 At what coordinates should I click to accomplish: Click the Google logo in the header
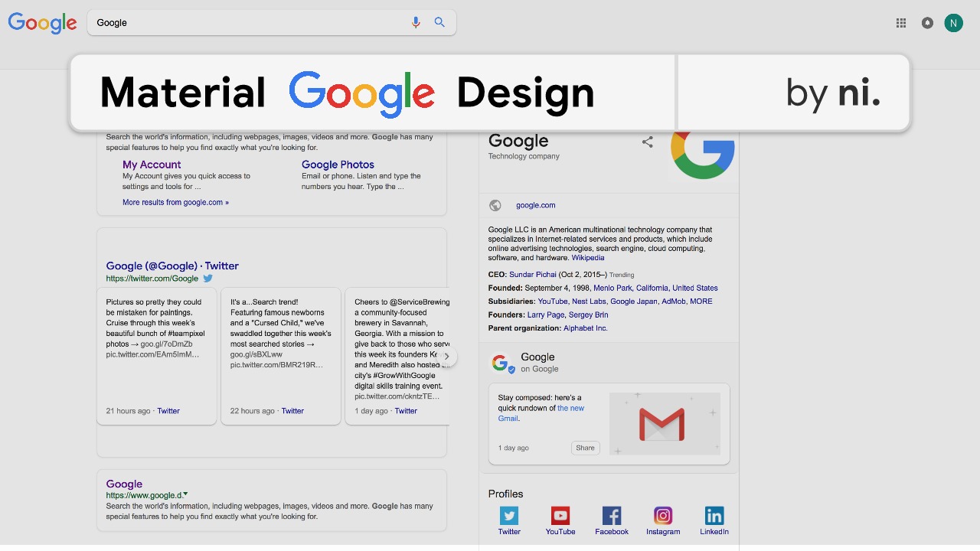(x=42, y=23)
